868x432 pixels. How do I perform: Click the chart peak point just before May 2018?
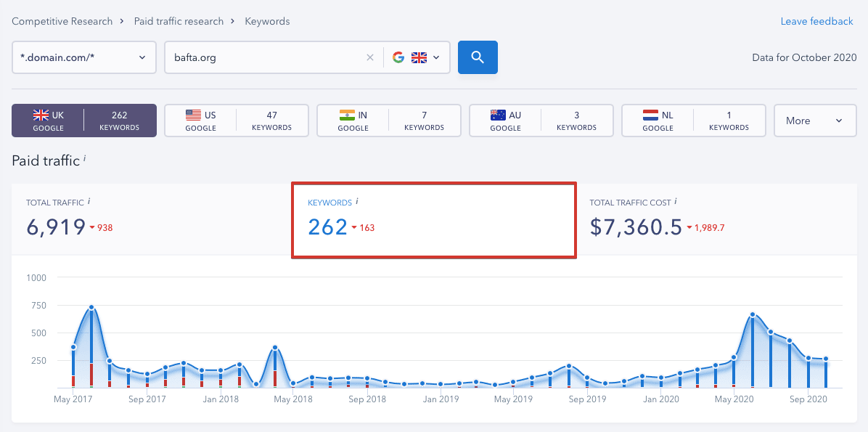tap(274, 347)
